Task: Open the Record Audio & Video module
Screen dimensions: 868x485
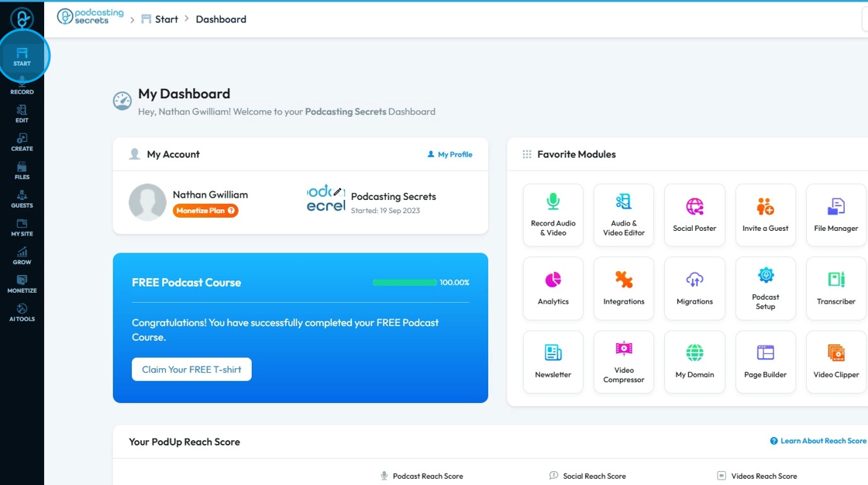Action: tap(553, 215)
